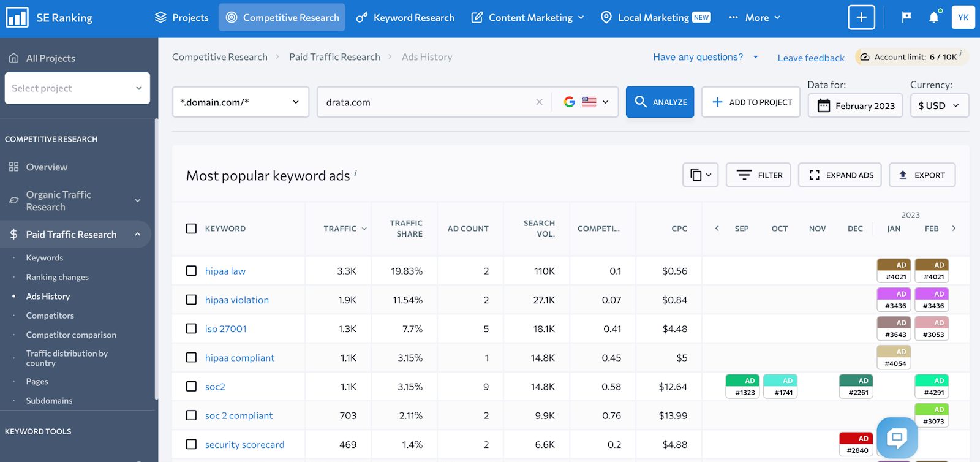This screenshot has height=462, width=980.
Task: Open the YK account avatar
Action: tap(963, 17)
